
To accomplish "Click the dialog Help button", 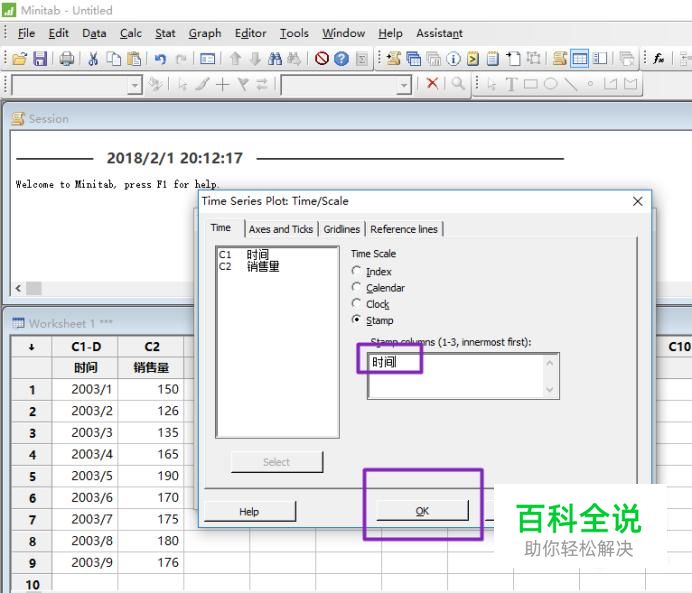I will (249, 512).
